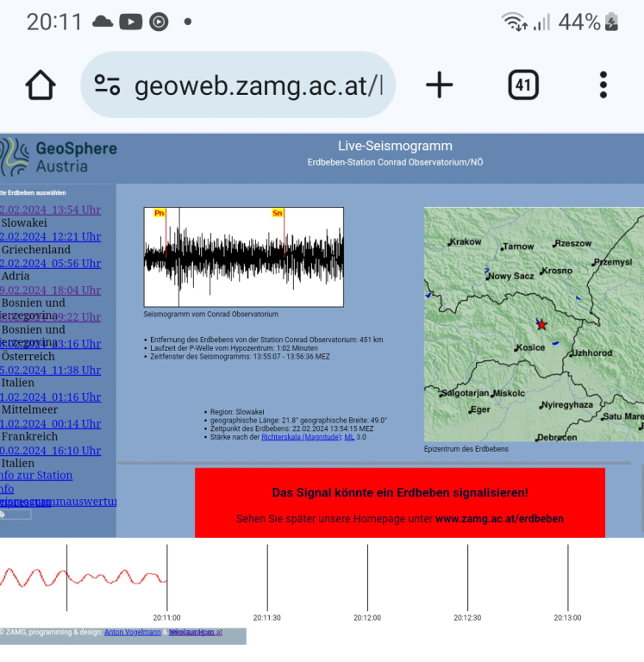The height and width of the screenshot is (662, 644).
Task: Open the Anton Vogelmann credit link
Action: (x=133, y=632)
